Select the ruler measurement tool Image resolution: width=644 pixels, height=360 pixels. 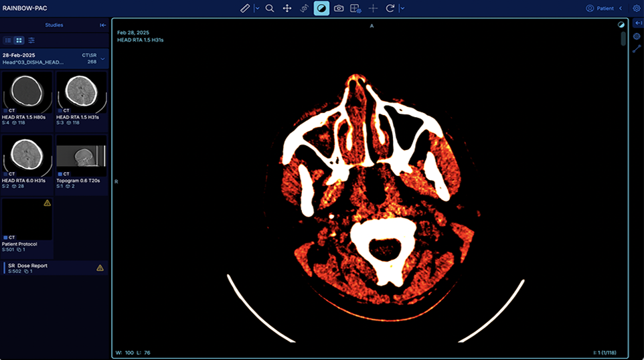pyautogui.click(x=245, y=9)
